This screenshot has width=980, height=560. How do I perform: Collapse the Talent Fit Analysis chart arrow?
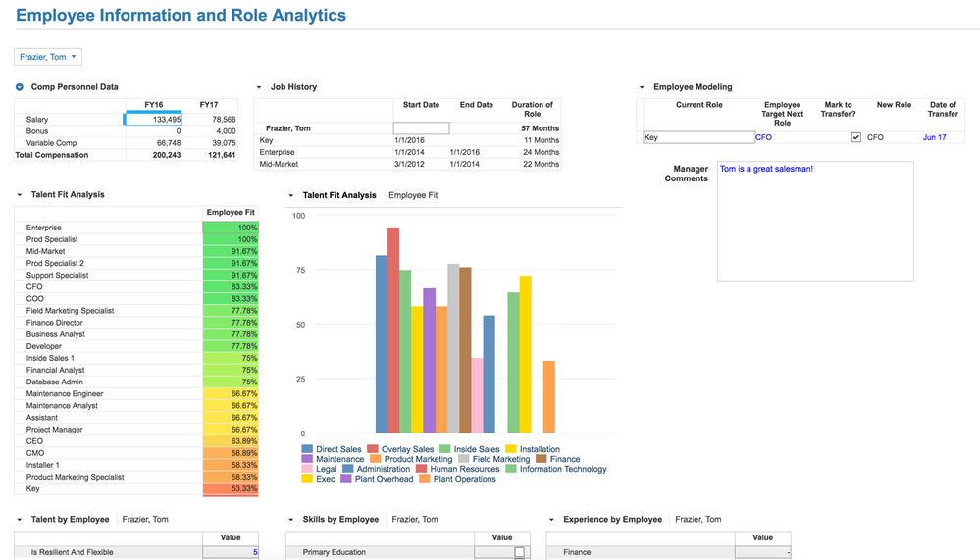tap(291, 195)
